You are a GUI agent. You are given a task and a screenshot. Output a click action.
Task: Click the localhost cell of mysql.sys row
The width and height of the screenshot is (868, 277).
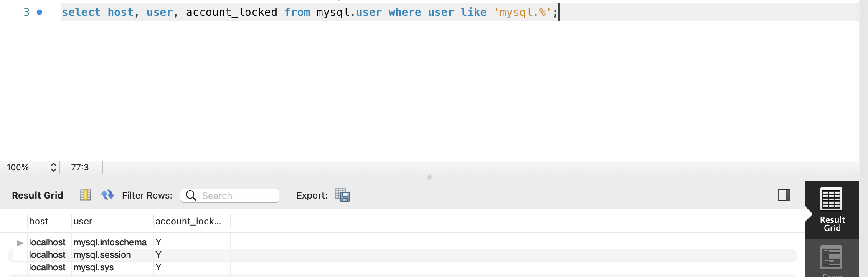tap(47, 267)
